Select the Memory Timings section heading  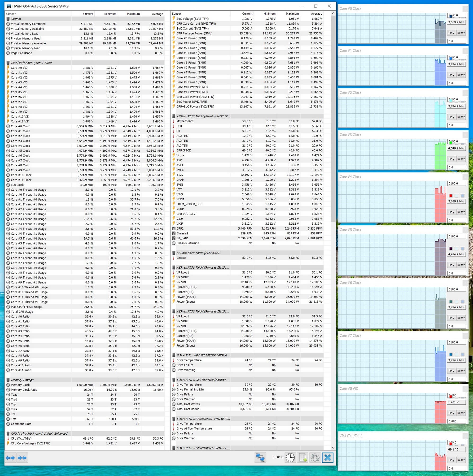click(x=22, y=380)
